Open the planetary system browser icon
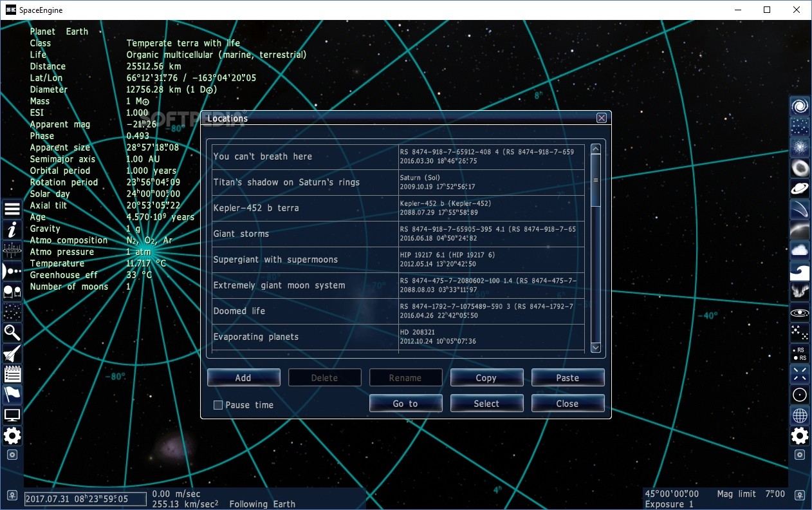This screenshot has height=510, width=812. pyautogui.click(x=12, y=270)
